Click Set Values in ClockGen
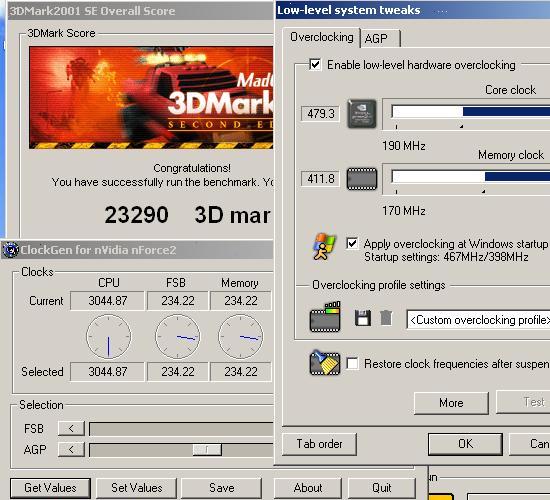The height and width of the screenshot is (500, 550). click(136, 488)
